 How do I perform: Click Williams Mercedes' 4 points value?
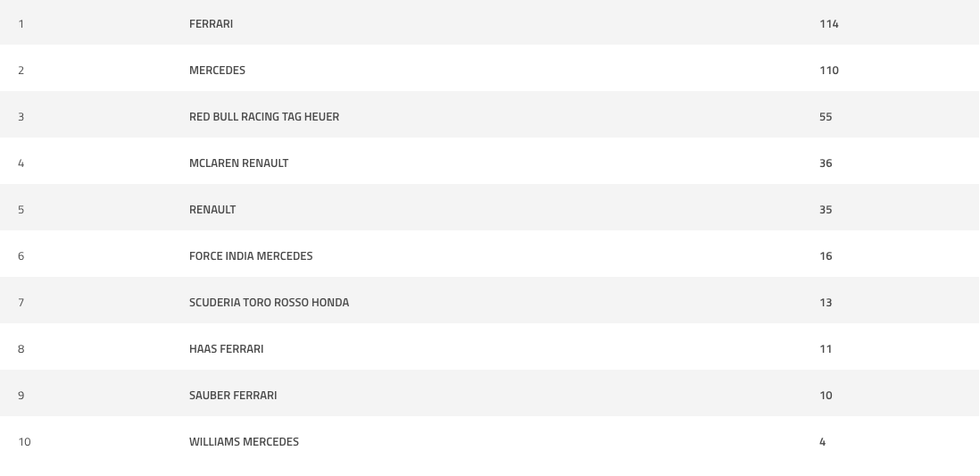pyautogui.click(x=823, y=441)
